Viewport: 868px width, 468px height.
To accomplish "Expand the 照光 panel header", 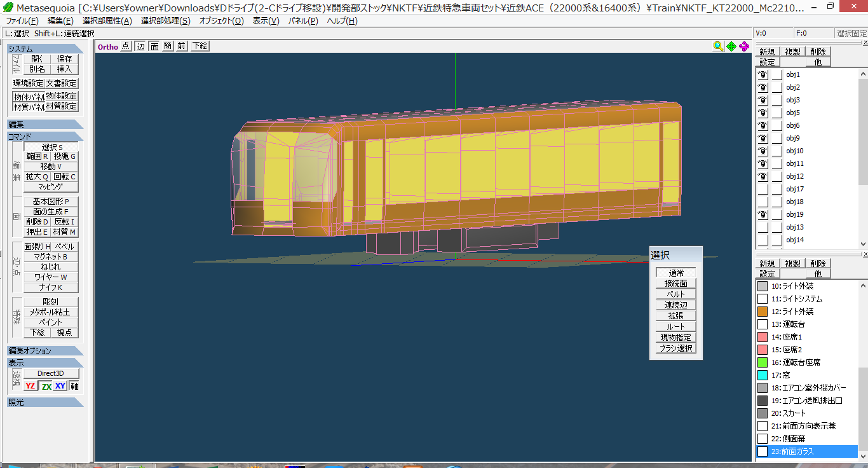I will (45, 402).
